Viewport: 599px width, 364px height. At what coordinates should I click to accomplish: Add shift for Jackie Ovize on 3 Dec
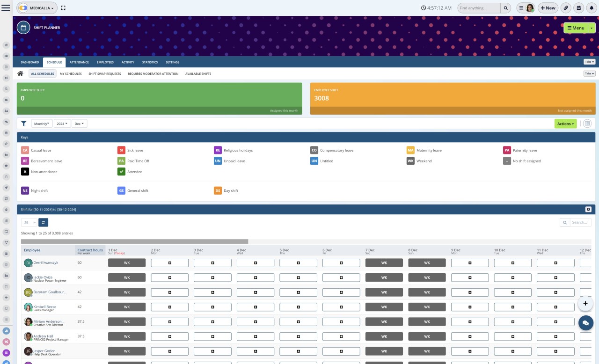tap(212, 277)
